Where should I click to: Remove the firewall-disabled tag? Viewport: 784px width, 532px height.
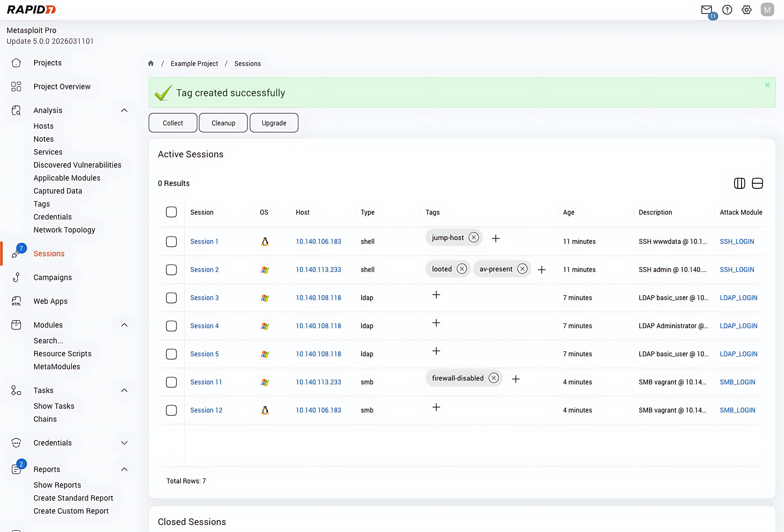(494, 378)
